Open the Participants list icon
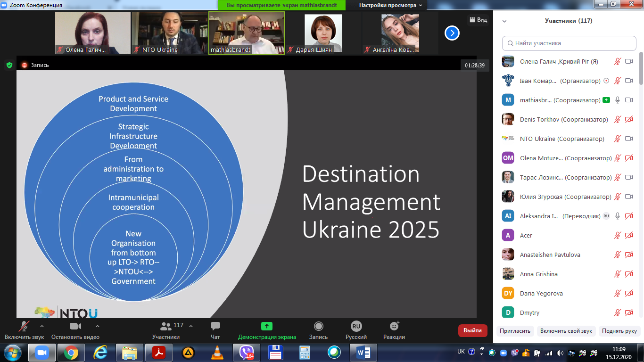The height and width of the screenshot is (362, 644). click(x=166, y=326)
